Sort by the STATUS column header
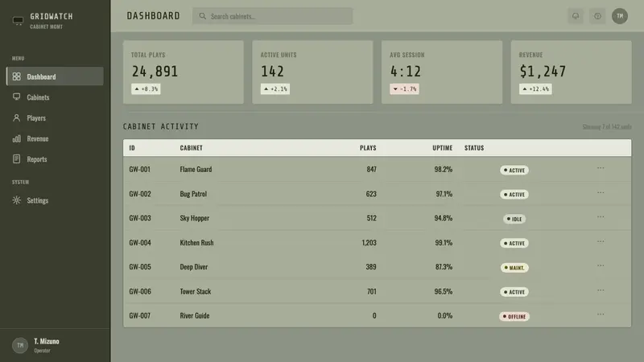 pyautogui.click(x=474, y=148)
